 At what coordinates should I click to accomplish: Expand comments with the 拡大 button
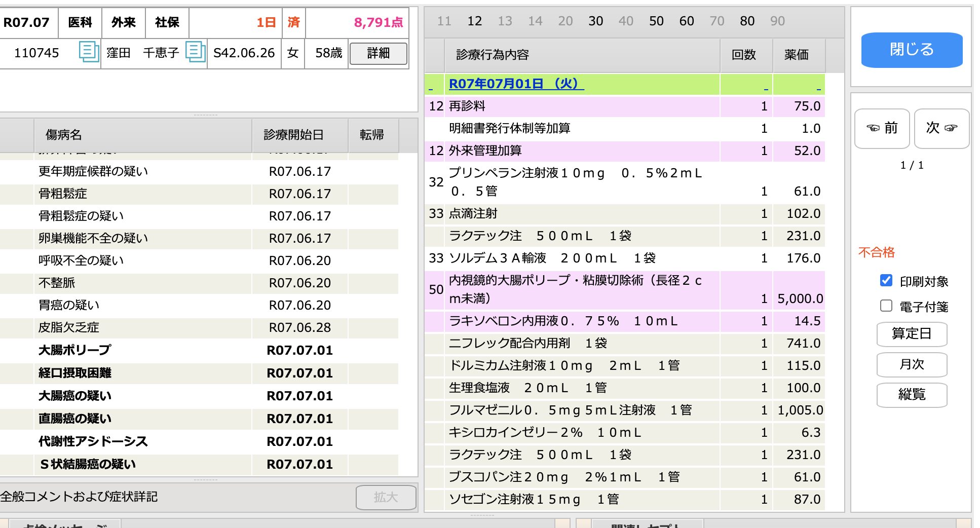click(x=386, y=497)
